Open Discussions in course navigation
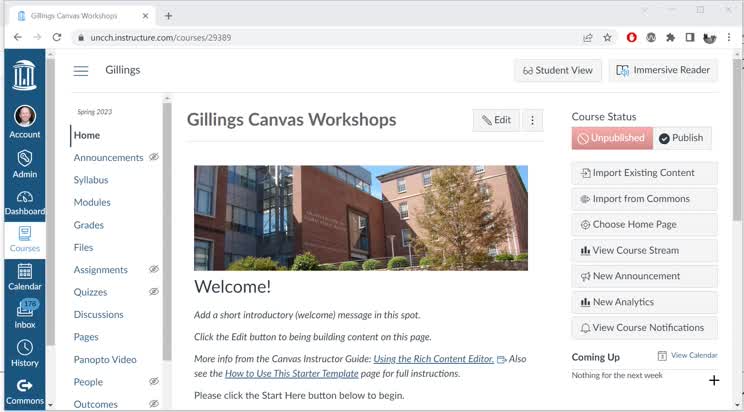This screenshot has width=744, height=412. 98,314
